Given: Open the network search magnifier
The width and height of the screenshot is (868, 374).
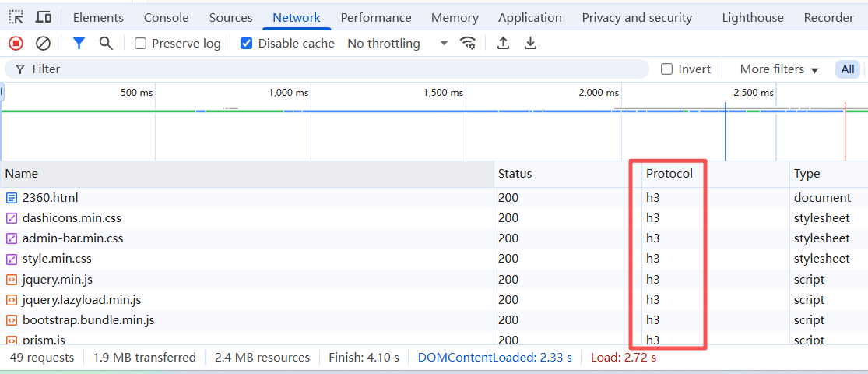Looking at the screenshot, I should (106, 43).
